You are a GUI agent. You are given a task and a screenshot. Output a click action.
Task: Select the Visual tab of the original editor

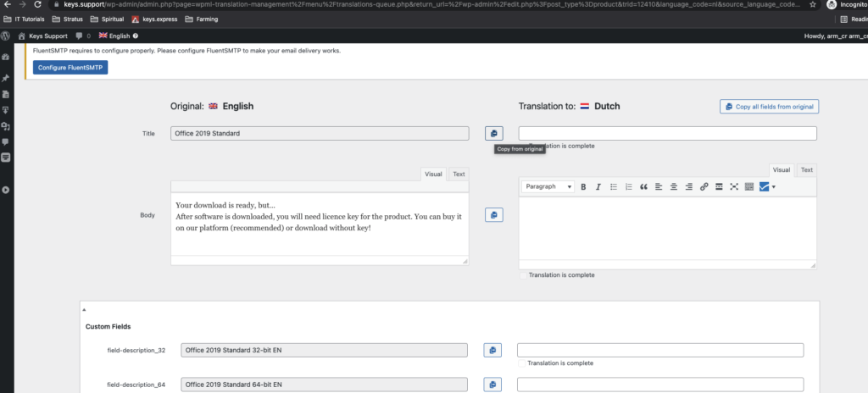(x=433, y=174)
